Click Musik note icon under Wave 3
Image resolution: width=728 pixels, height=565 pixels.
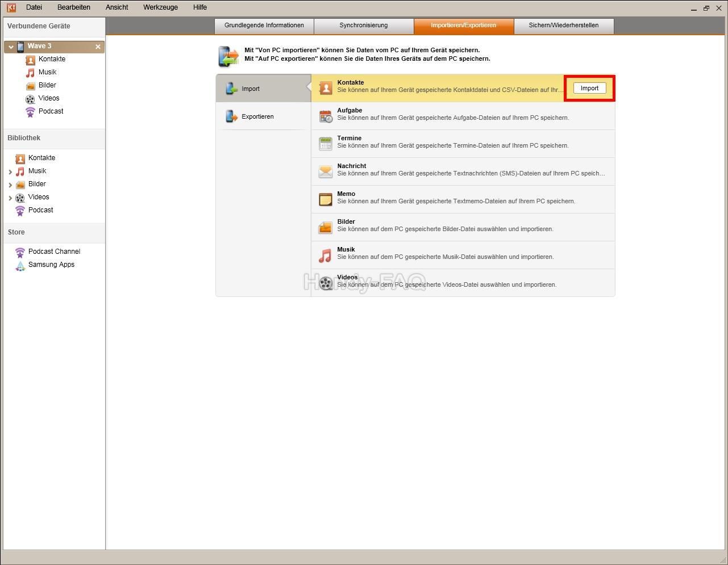[x=31, y=73]
